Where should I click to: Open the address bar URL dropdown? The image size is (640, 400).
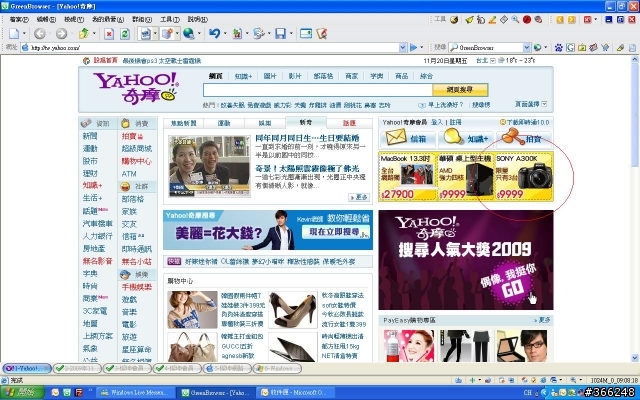tap(403, 47)
